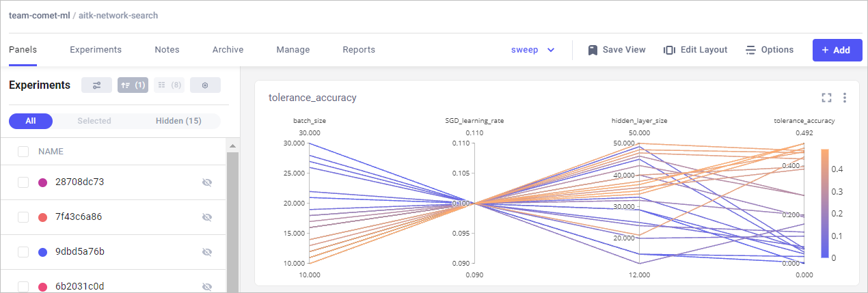The width and height of the screenshot is (868, 293).
Task: Click experiment name 28708dc73
Action: (x=79, y=182)
